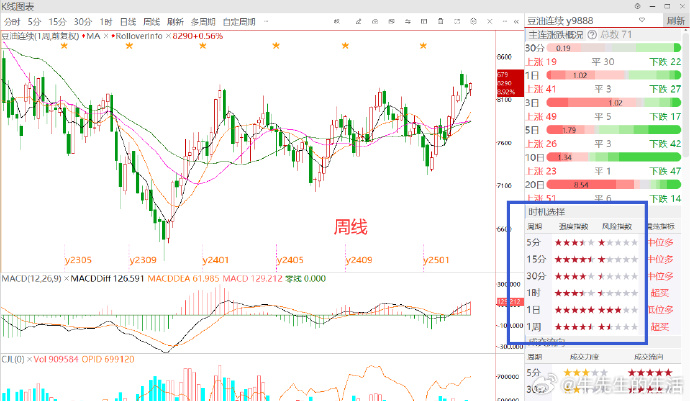Click the 30分 rise-fall progress bar
This screenshot has width=690, height=401.
tap(613, 48)
